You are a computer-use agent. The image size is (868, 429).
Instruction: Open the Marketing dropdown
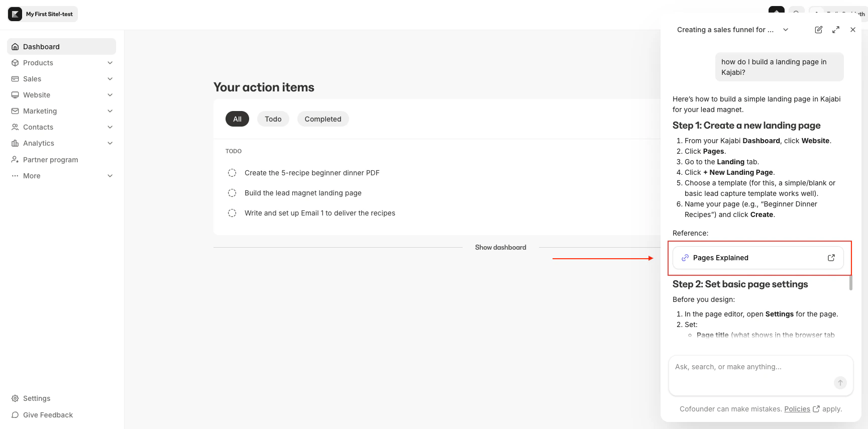click(110, 111)
